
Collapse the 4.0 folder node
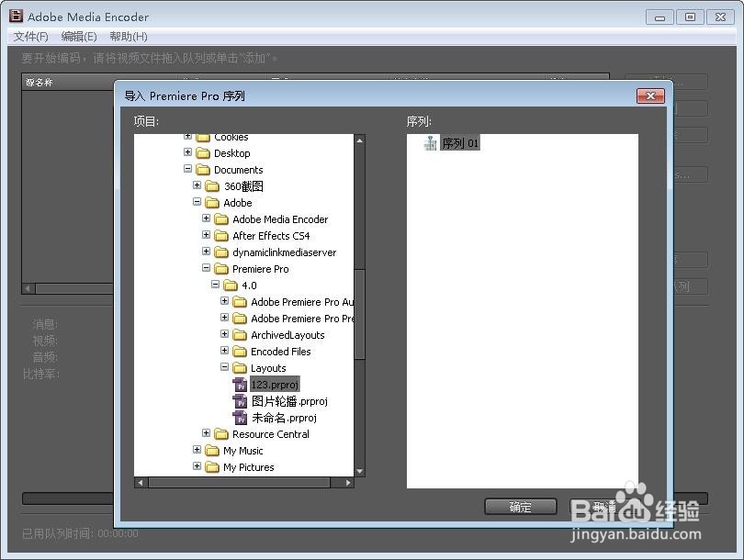(216, 284)
